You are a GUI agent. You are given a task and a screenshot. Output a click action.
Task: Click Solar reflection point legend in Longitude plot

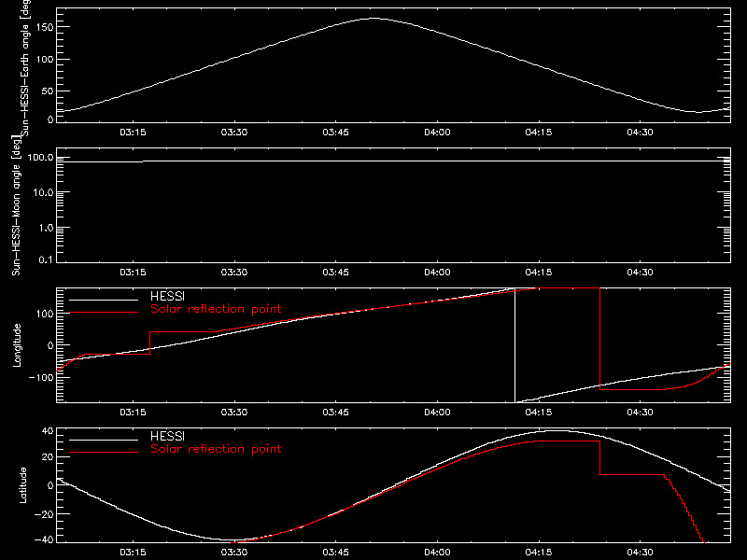(x=216, y=309)
